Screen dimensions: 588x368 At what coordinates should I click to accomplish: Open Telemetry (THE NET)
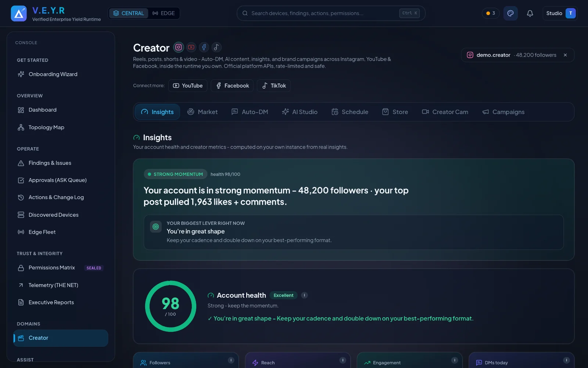click(x=61, y=285)
